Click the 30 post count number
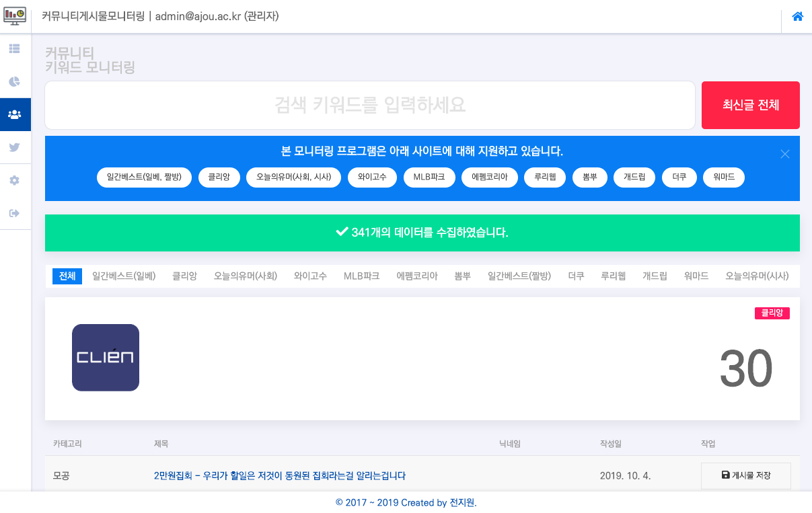The image size is (812, 513). 746,368
